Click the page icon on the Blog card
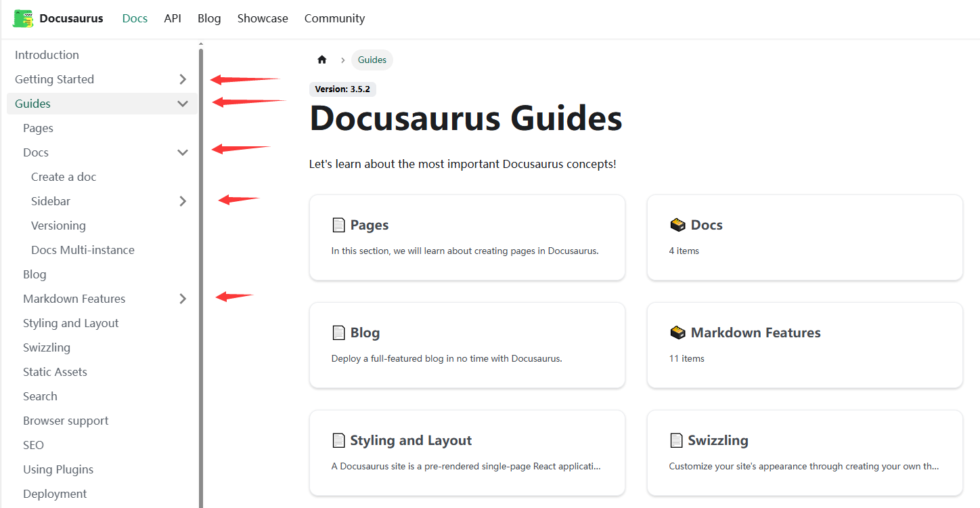Image resolution: width=980 pixels, height=508 pixels. [x=338, y=333]
